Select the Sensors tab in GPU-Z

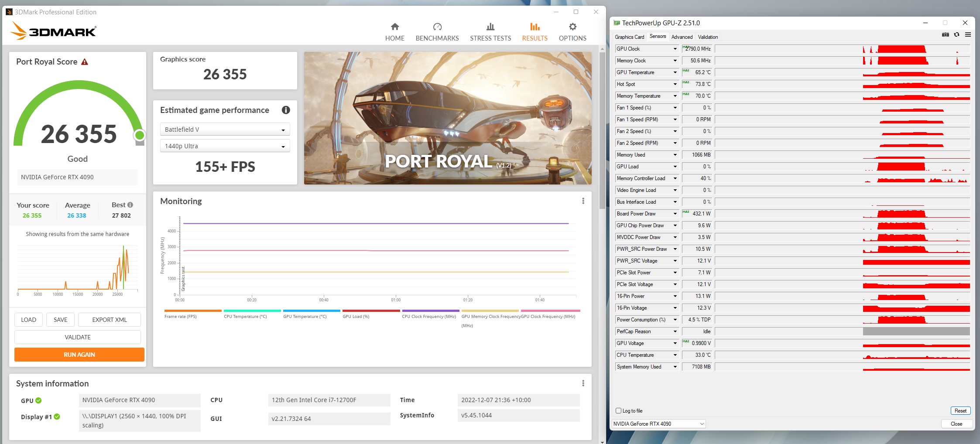pos(658,37)
